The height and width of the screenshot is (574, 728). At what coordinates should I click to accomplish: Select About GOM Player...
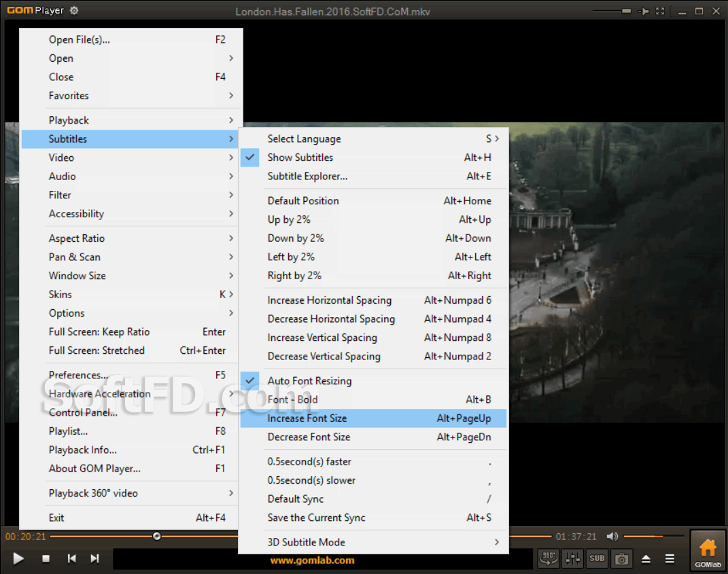(x=130, y=468)
